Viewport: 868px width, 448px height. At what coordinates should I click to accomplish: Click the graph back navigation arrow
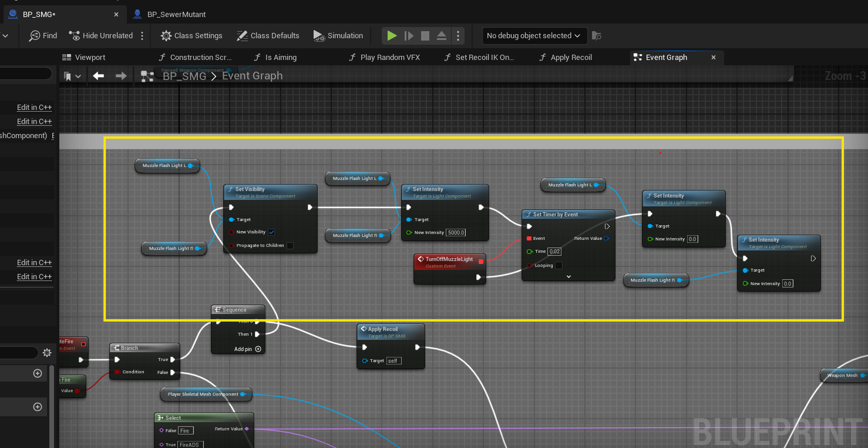pos(99,76)
